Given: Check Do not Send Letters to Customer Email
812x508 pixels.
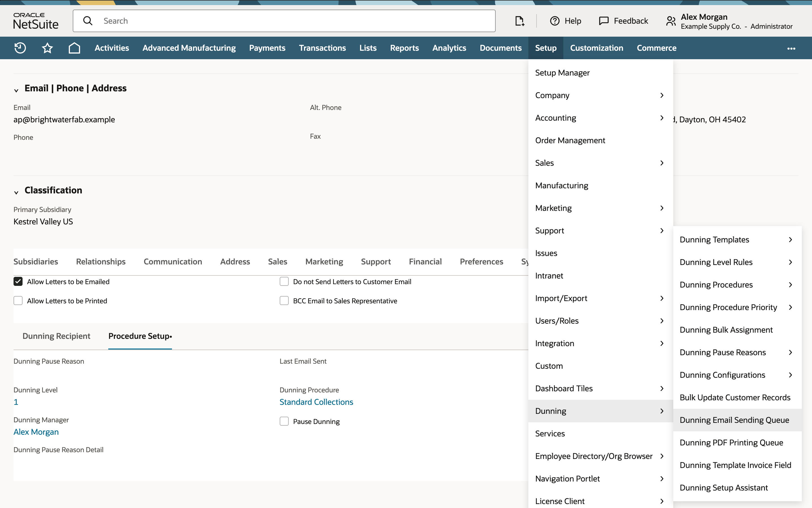Looking at the screenshot, I should (x=284, y=281).
